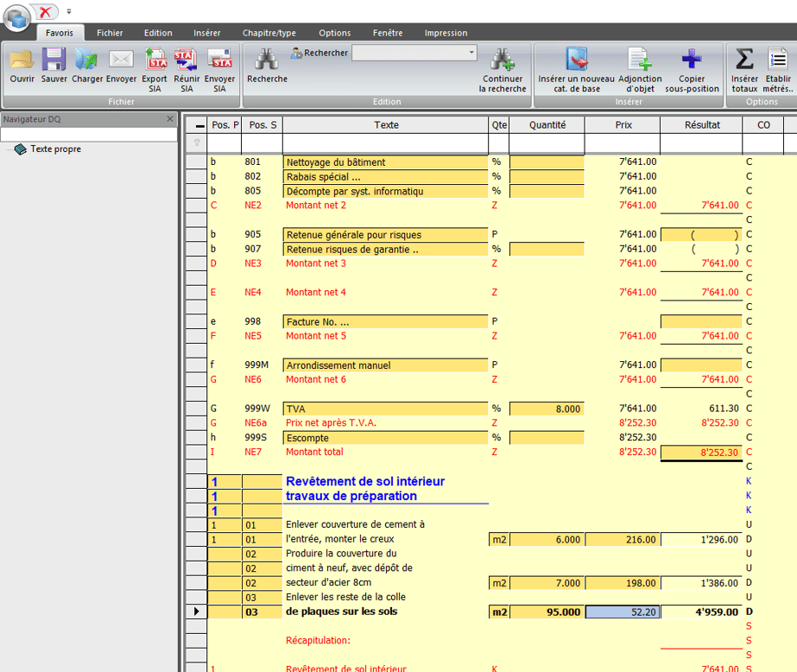Screen dimensions: 797x672
Task: Click the Texte filter row field
Action: click(386, 144)
